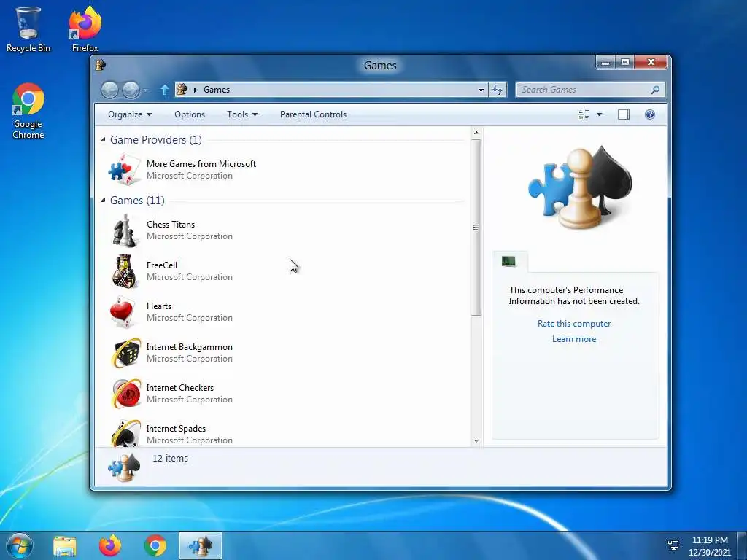Launch Chrome from the taskbar
747x560 pixels.
pyautogui.click(x=155, y=545)
